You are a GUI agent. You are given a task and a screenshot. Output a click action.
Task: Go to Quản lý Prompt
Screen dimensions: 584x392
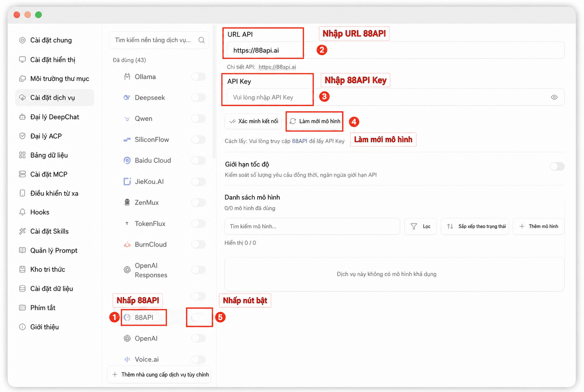click(55, 251)
